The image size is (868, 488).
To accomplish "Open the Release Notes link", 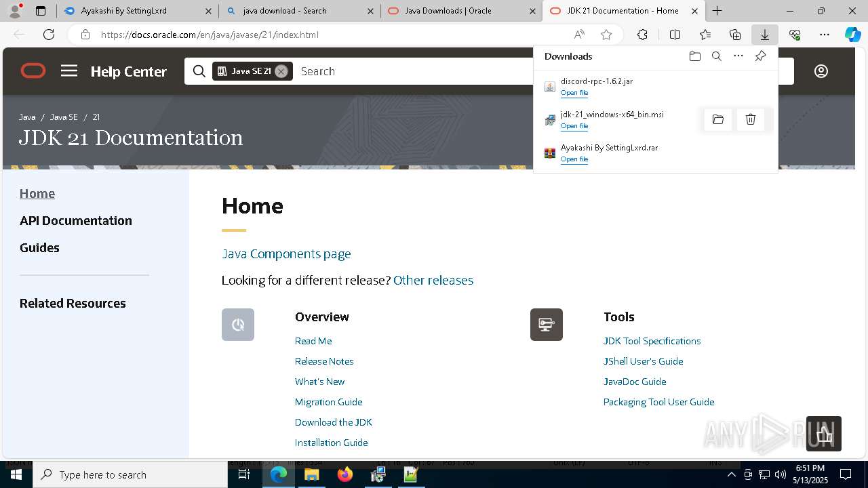I will [x=324, y=361].
